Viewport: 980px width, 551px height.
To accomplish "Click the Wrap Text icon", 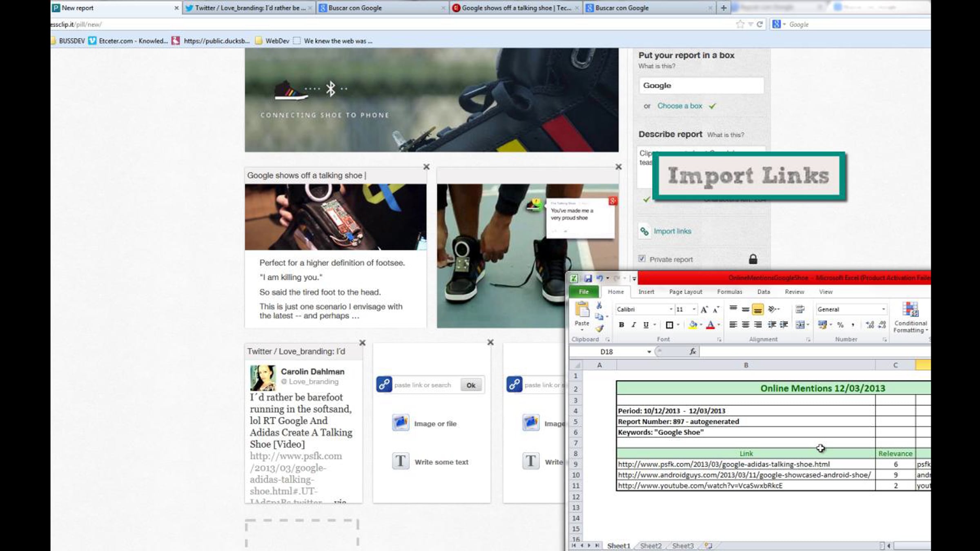I will [800, 309].
